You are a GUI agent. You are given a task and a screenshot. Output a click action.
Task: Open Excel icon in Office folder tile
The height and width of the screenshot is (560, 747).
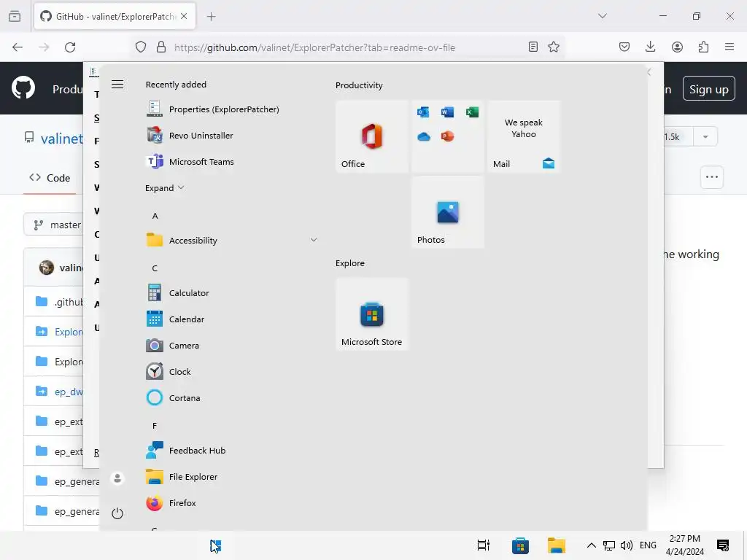tap(472, 112)
